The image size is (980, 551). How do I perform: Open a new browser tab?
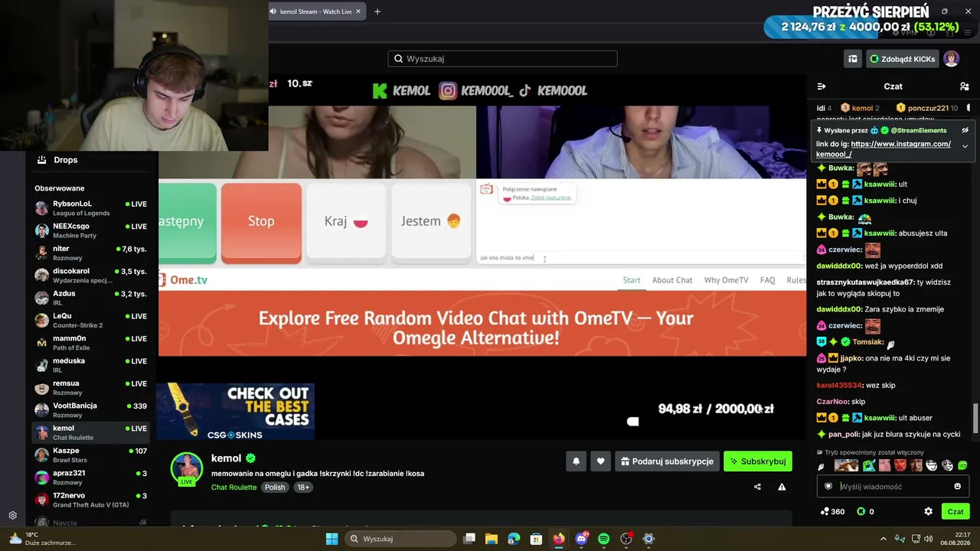[x=377, y=11]
